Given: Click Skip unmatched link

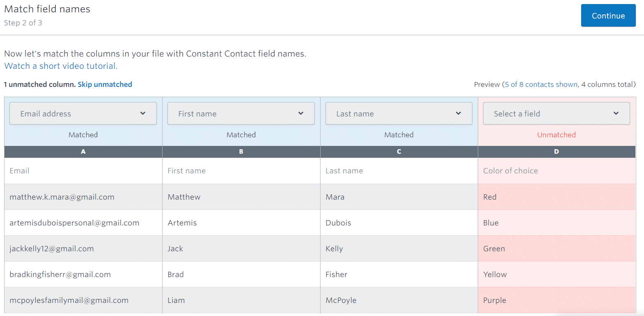Looking at the screenshot, I should coord(105,84).
